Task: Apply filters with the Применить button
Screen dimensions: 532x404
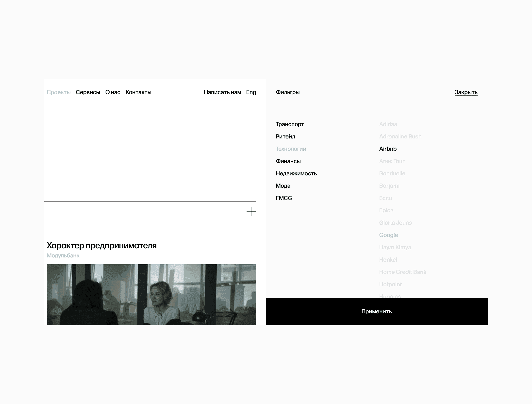Action: 377,311
